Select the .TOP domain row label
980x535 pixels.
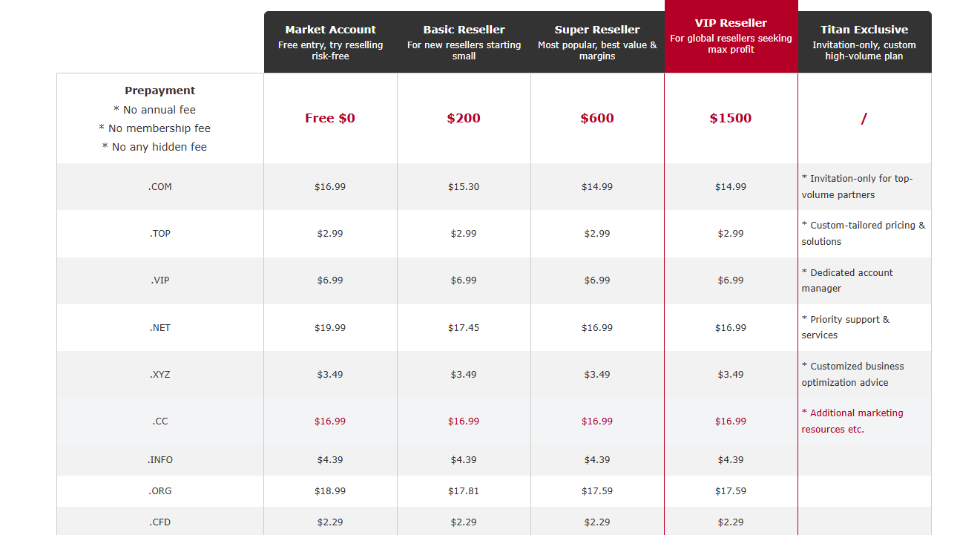pyautogui.click(x=160, y=233)
